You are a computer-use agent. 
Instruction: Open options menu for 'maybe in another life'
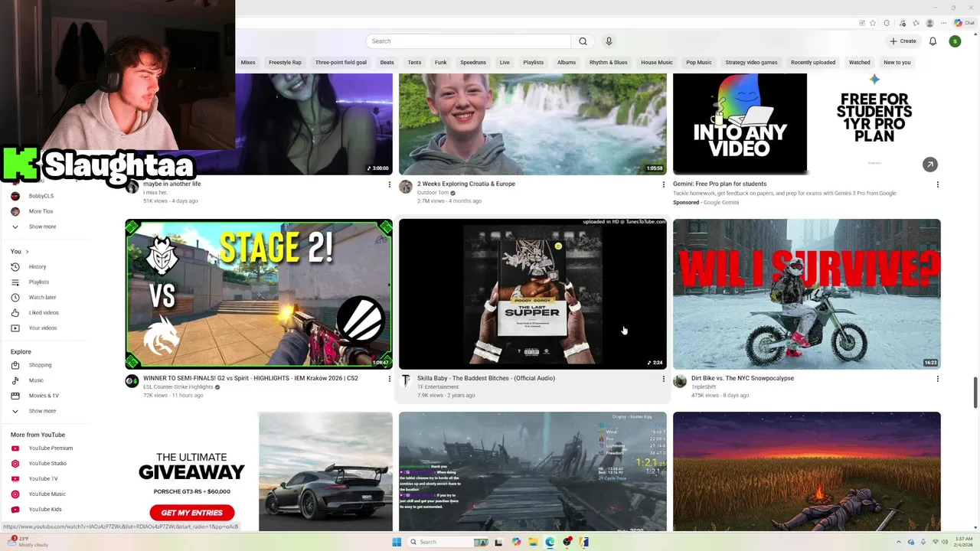coord(389,184)
